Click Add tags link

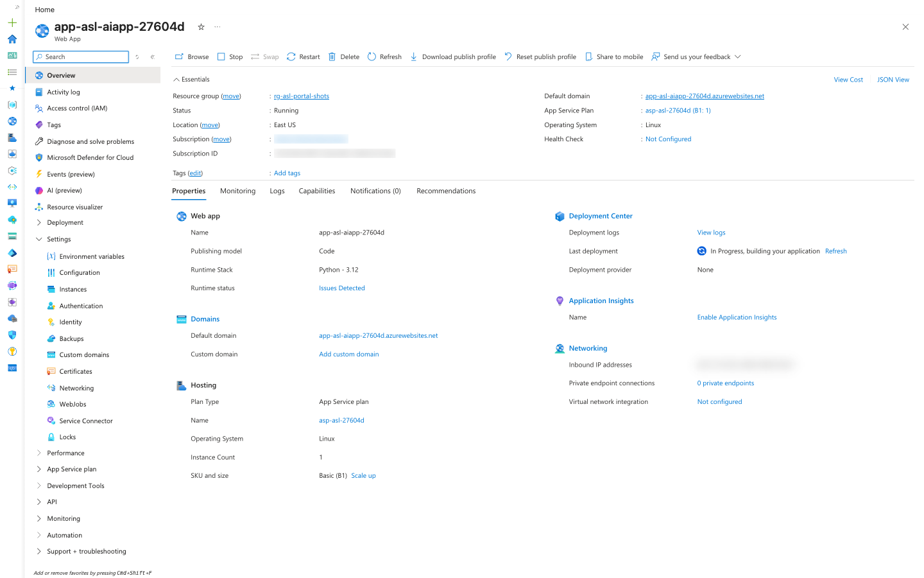point(287,173)
